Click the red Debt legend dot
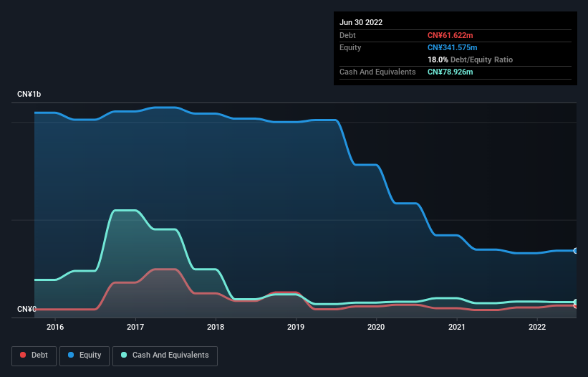Viewport: 588px width, 377px height. 23,355
